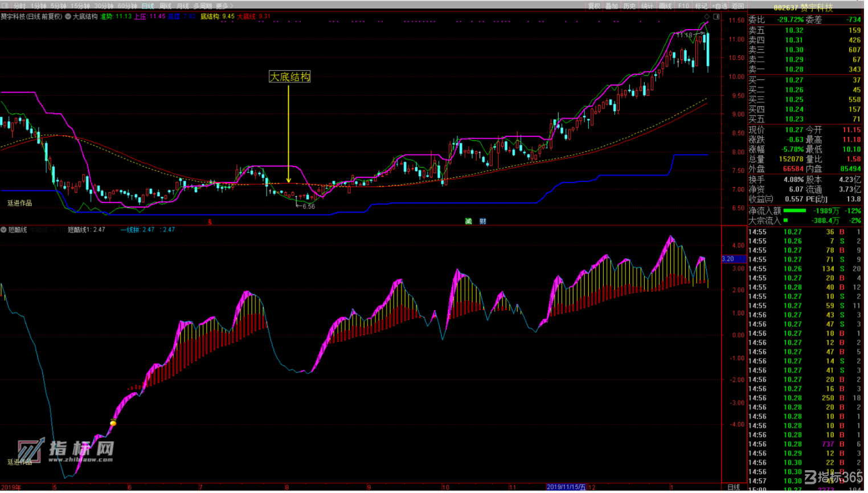Image resolution: width=868 pixels, height=493 pixels.
Task: Open F10 company information
Action: tap(683, 6)
